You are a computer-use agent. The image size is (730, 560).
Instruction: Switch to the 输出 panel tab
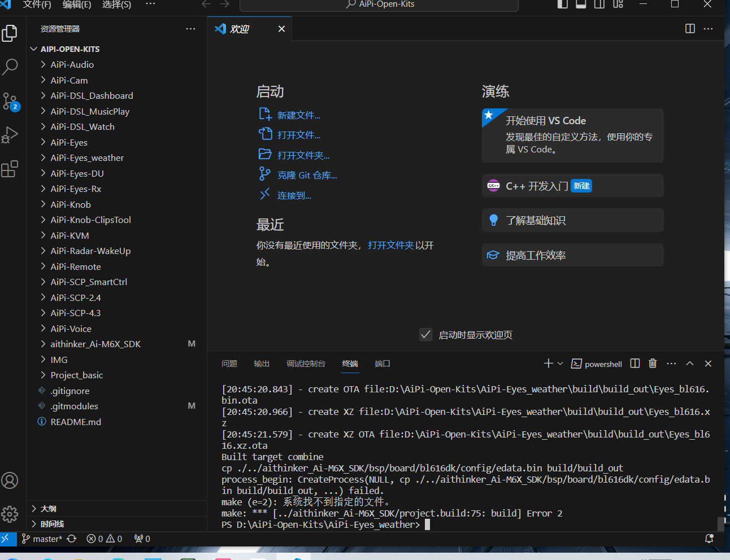262,364
